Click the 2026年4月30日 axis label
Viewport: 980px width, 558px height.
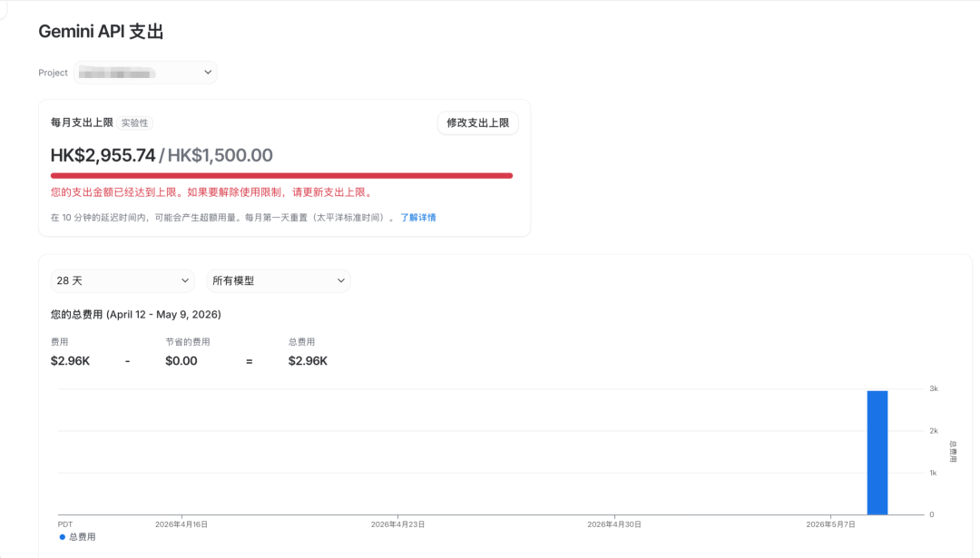(x=614, y=524)
